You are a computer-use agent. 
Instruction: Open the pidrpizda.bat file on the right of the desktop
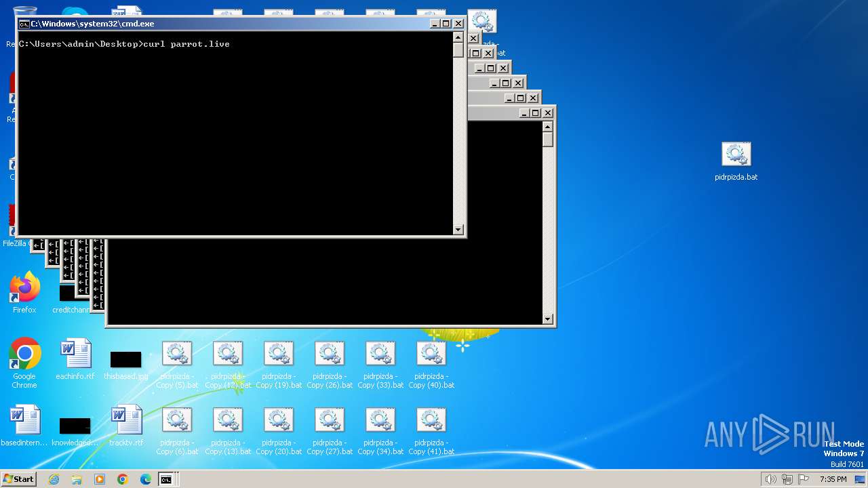tap(736, 161)
